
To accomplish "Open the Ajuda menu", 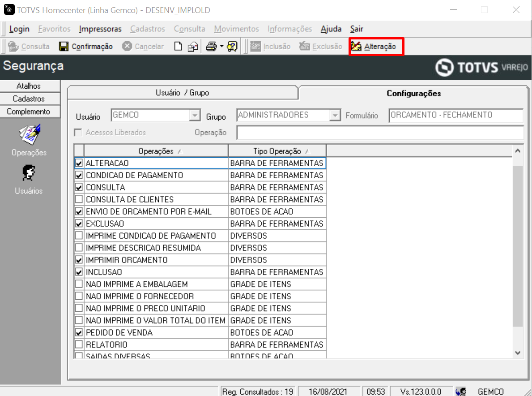I will pyautogui.click(x=331, y=29).
